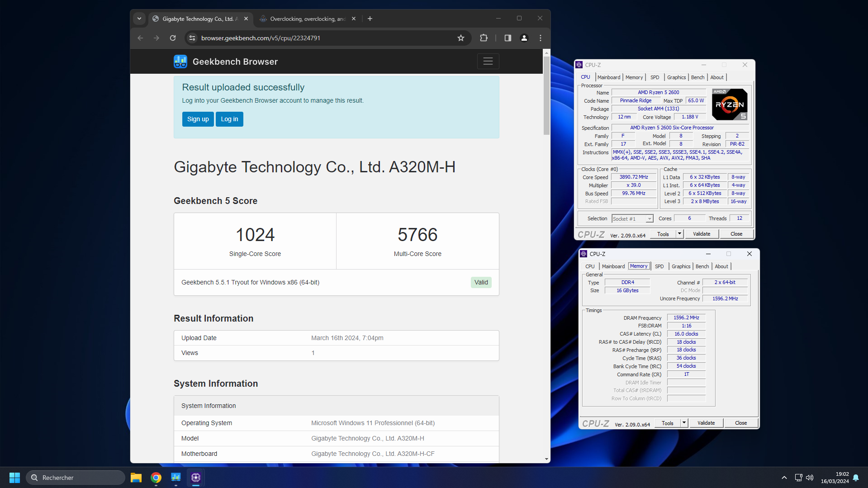Image resolution: width=868 pixels, height=488 pixels.
Task: Open Mainboard tab in upper CPU-Z window
Action: tap(609, 77)
